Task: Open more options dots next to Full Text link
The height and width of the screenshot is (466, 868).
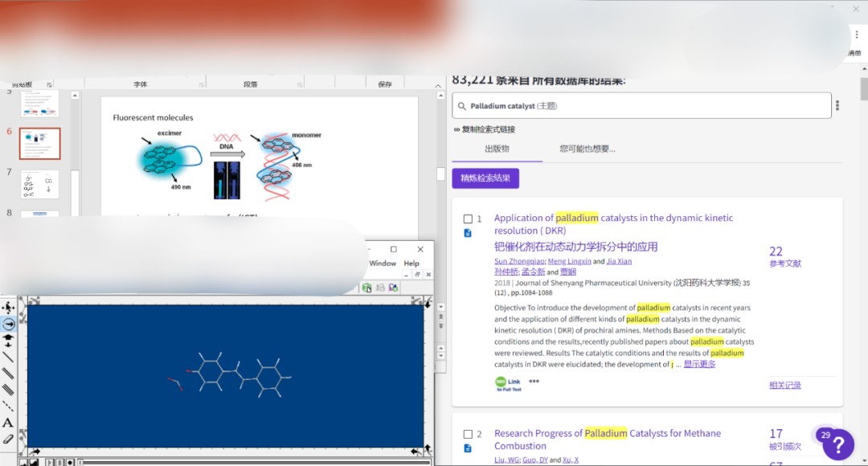Action: [534, 382]
